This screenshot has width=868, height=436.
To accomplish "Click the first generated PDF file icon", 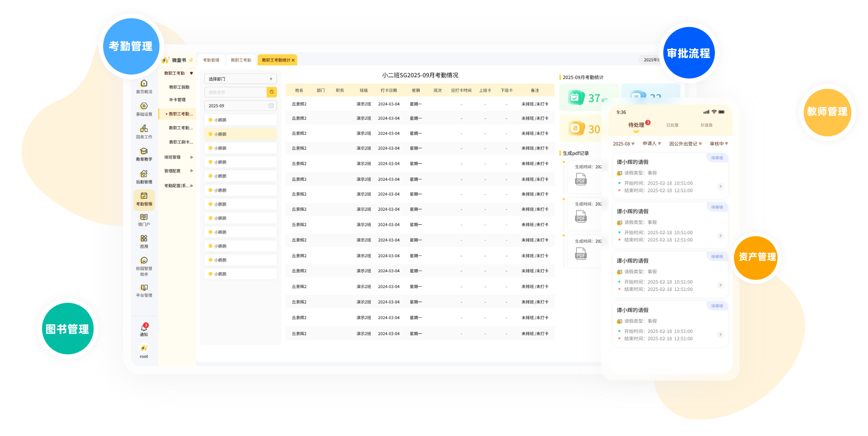I will coord(581,179).
